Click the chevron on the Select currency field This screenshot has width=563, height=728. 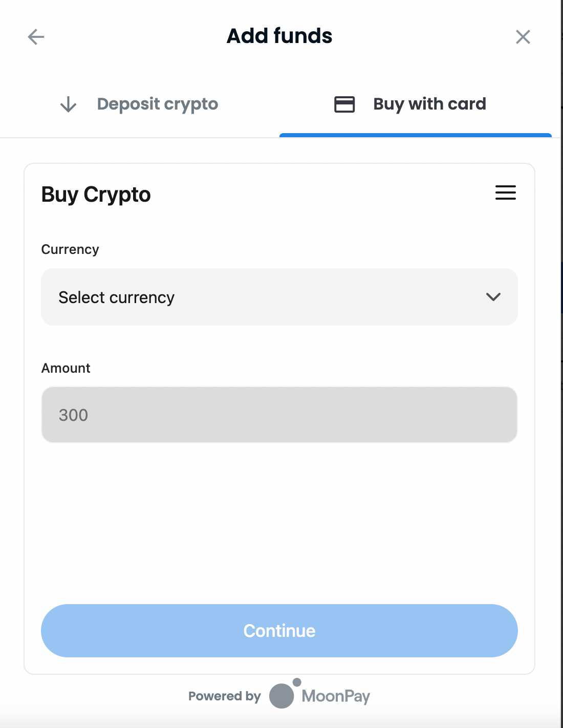(493, 297)
